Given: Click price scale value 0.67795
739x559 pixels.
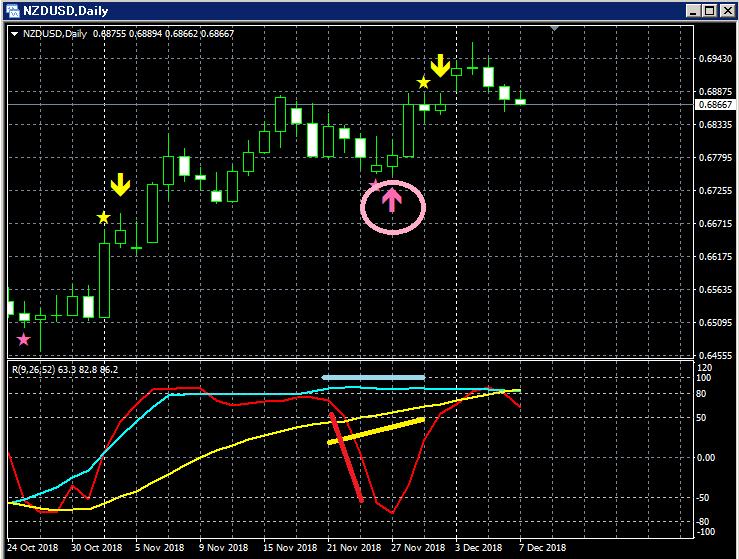Looking at the screenshot, I should tap(715, 157).
